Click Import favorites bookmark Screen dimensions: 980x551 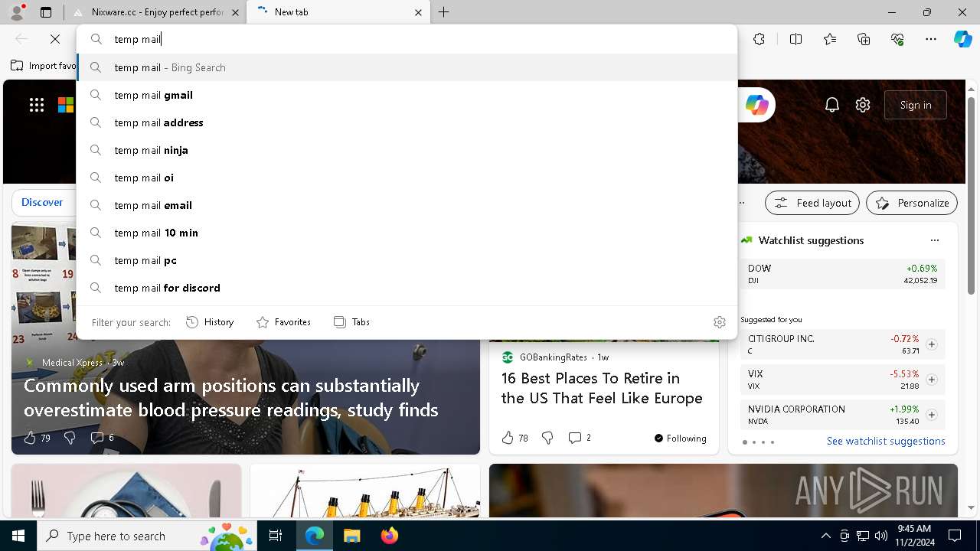[x=44, y=66]
